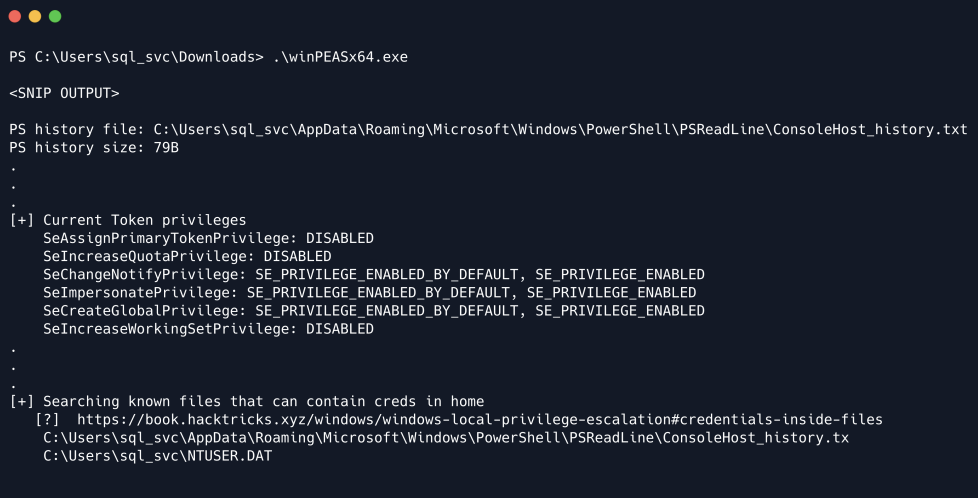Select the C:\Users\sql_svc\NTUSER.DAT path
The height and width of the screenshot is (498, 978).
click(x=157, y=456)
